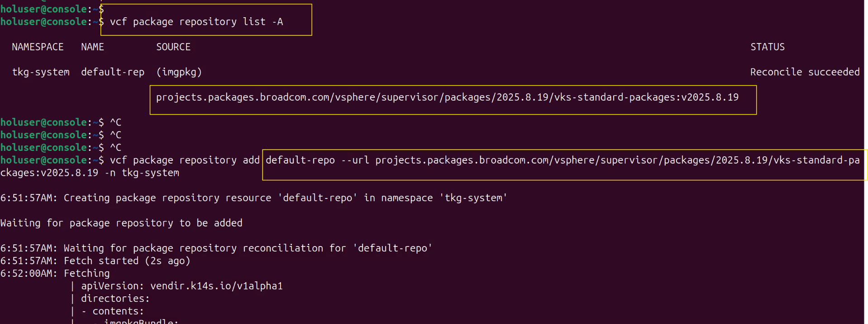Click the boxed repository URL under SOURCE
Screen dimensions: 868x324
click(447, 97)
